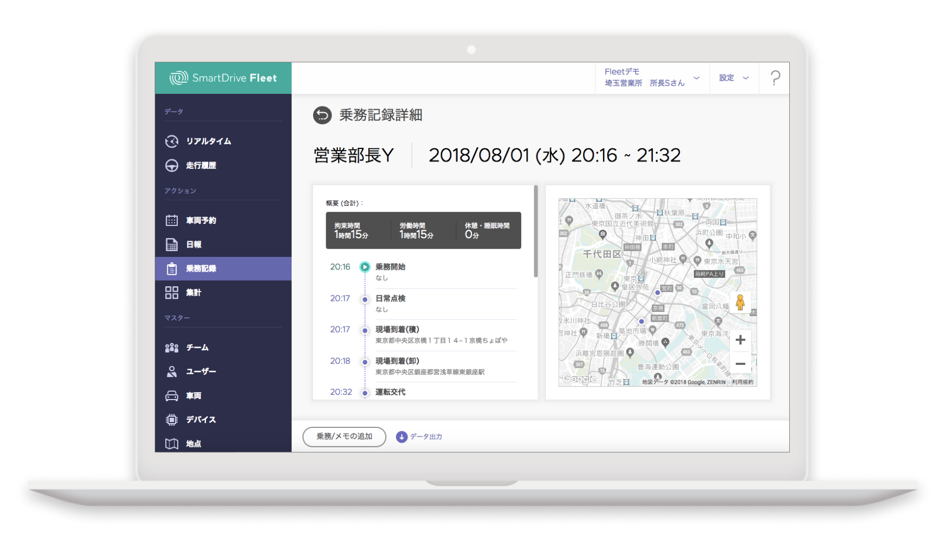This screenshot has height=560, width=945.
Task: Open 日報 menu item
Action: 223,245
